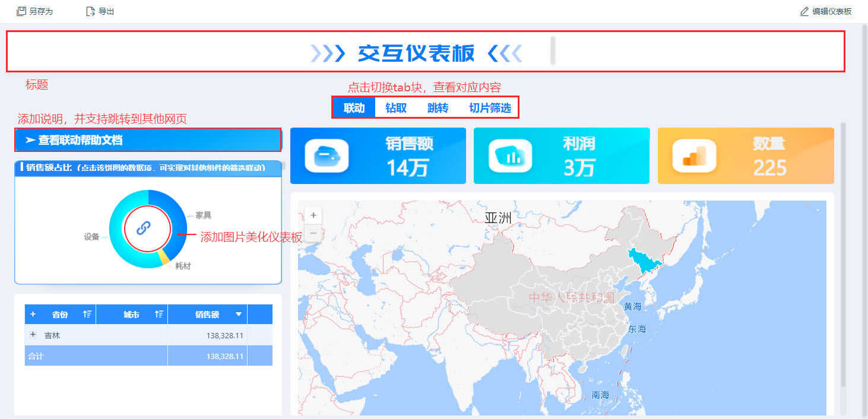Click the 225 quantity value
The width and height of the screenshot is (868, 419).
[x=770, y=169]
